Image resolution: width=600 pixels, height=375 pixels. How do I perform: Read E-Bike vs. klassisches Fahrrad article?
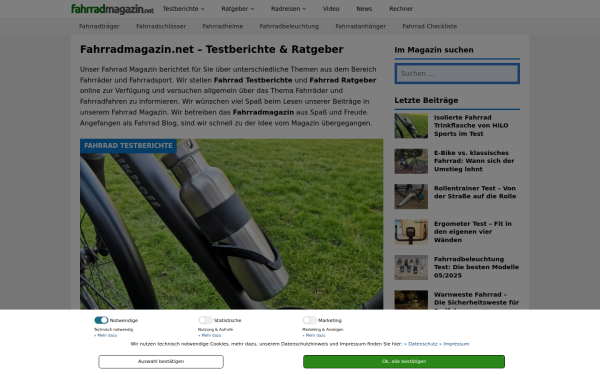pyautogui.click(x=474, y=161)
